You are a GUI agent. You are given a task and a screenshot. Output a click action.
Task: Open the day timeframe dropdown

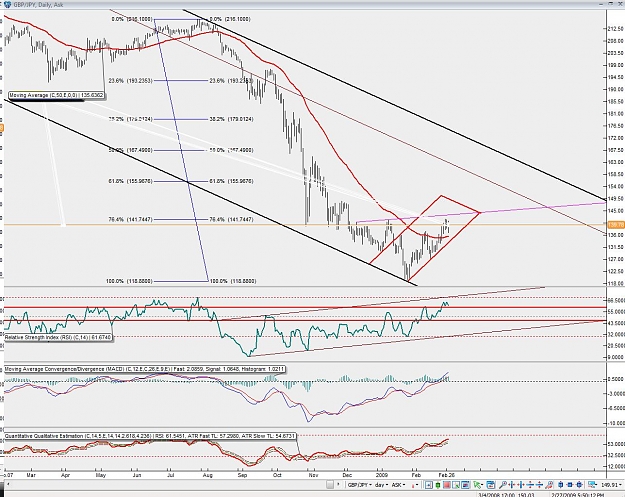381,485
